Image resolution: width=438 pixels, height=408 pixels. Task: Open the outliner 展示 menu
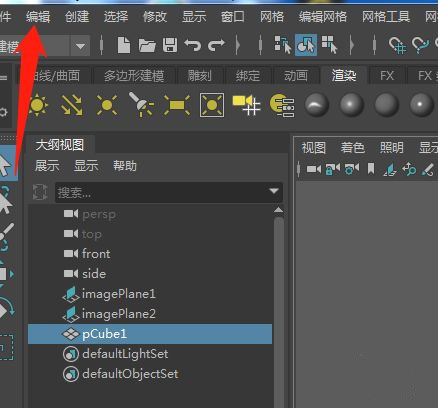(47, 166)
